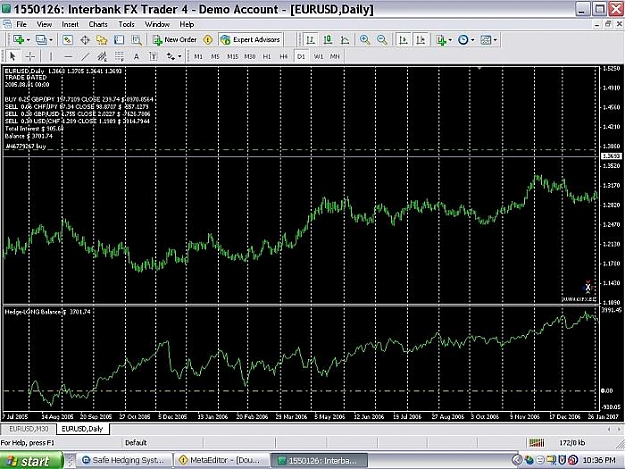Select the Crosshair tool
This screenshot has height=469, width=625.
point(30,57)
